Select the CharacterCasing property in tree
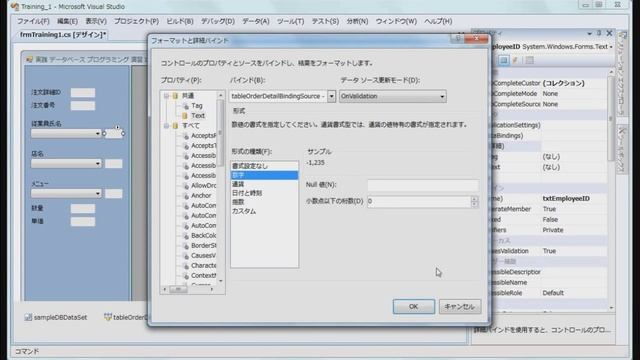Screen dimensions: 640x360 [203, 266]
